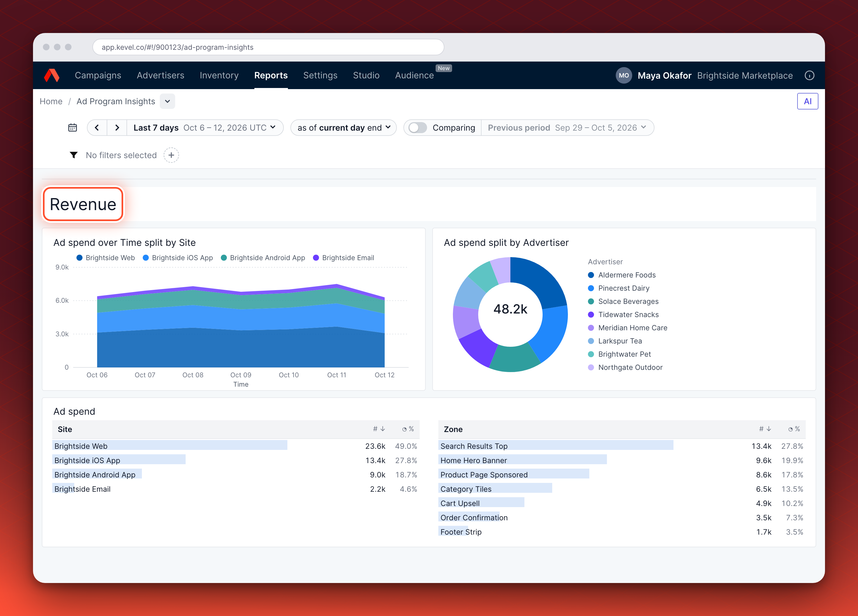Select the Reports tab
Image resolution: width=858 pixels, height=616 pixels.
(271, 75)
